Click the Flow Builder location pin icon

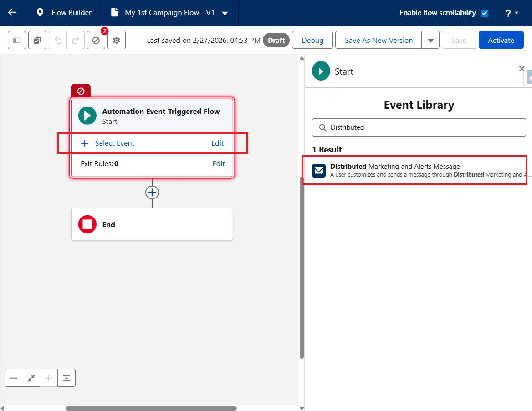[x=40, y=13]
